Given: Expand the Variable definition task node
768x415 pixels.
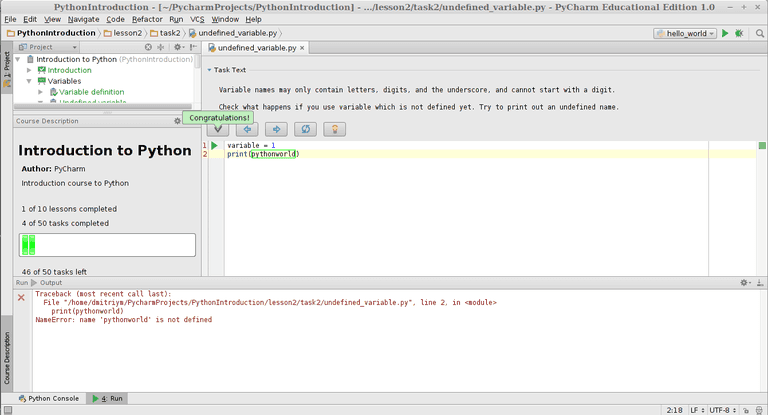Looking at the screenshot, I should [41, 92].
